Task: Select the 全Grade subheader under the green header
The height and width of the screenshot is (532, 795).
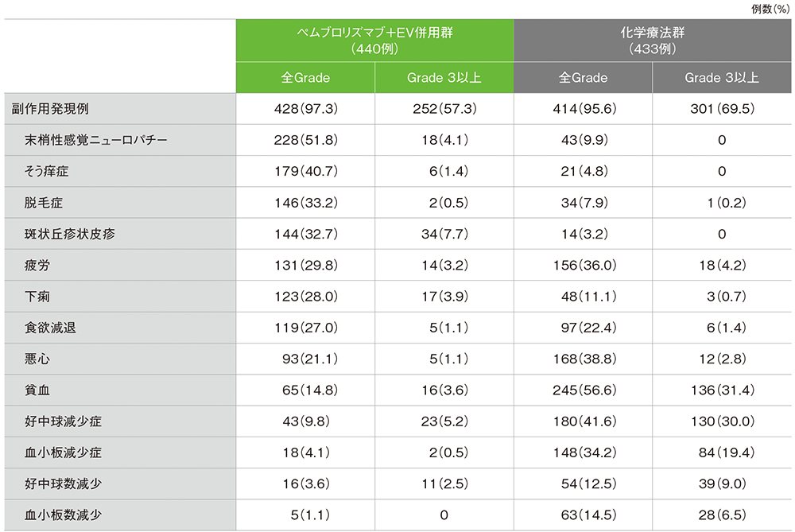Action: (x=305, y=78)
